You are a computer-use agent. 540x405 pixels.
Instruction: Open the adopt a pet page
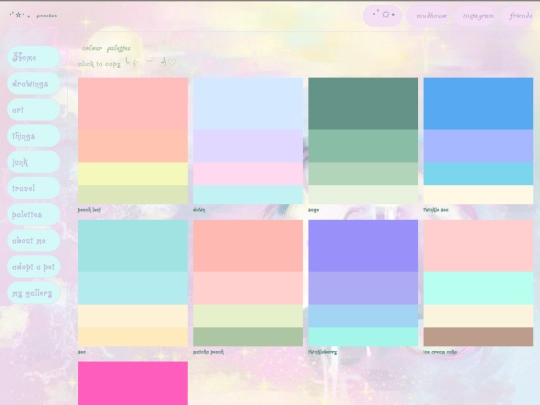point(34,267)
